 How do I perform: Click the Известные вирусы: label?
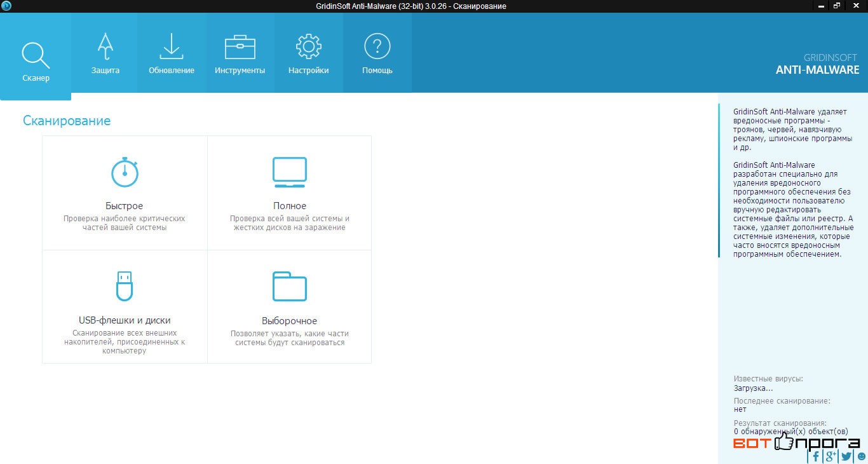[768, 379]
